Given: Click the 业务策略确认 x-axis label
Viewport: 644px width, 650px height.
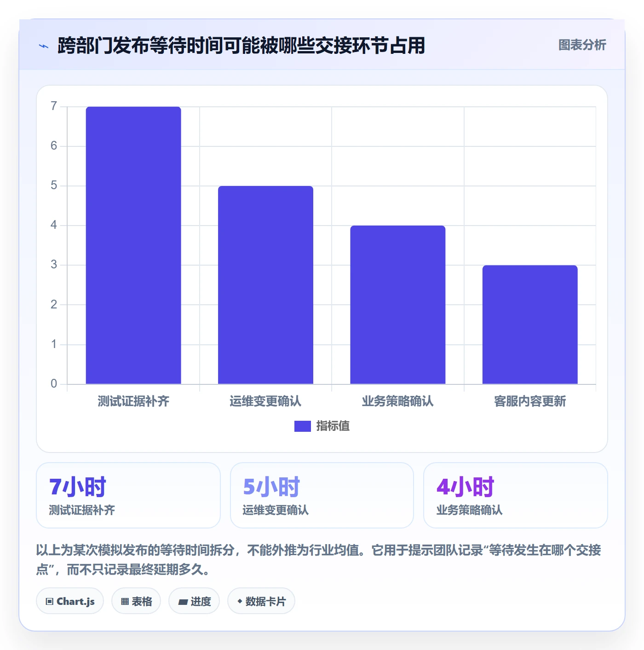Looking at the screenshot, I should point(398,401).
